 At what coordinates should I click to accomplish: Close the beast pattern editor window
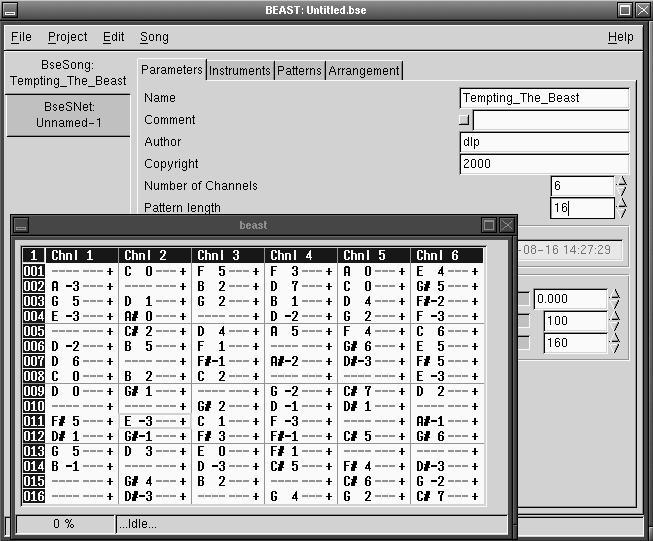507,226
